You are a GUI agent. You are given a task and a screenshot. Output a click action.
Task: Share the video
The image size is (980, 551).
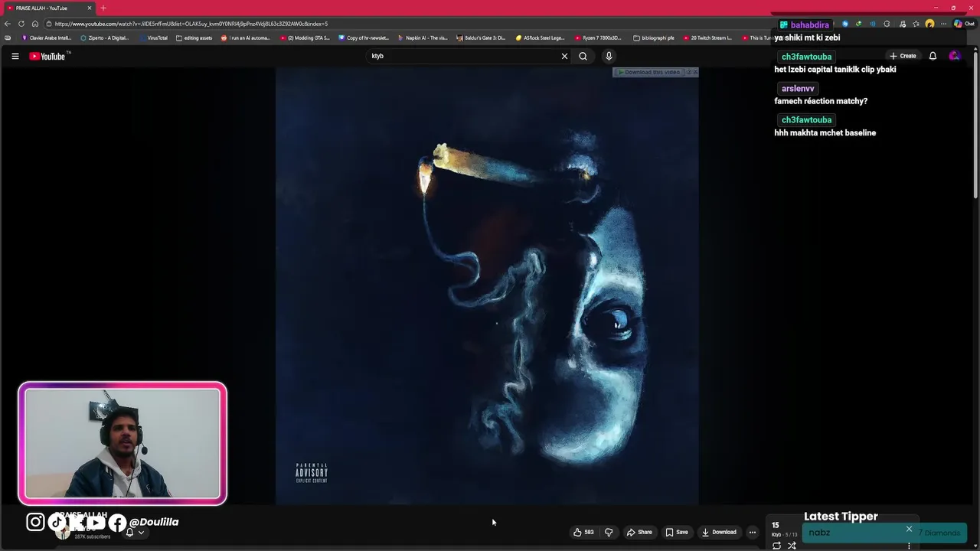tap(639, 532)
